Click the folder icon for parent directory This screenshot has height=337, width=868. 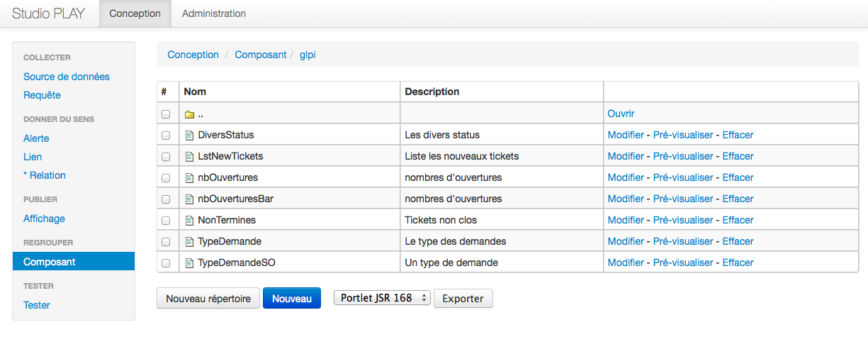pos(189,114)
